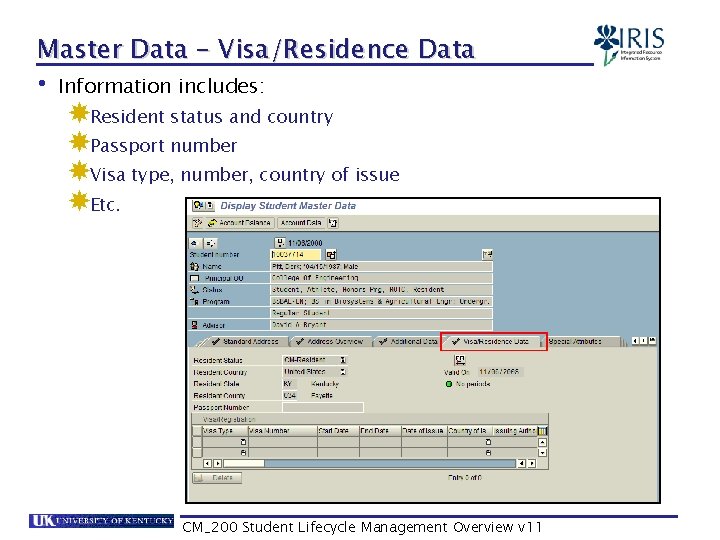720x540 pixels.
Task: Click the right arrow at horizontal scrollbar end
Action: (532, 463)
